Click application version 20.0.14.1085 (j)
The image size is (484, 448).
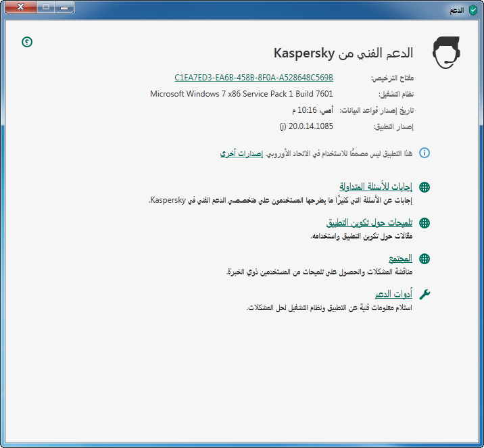306,126
